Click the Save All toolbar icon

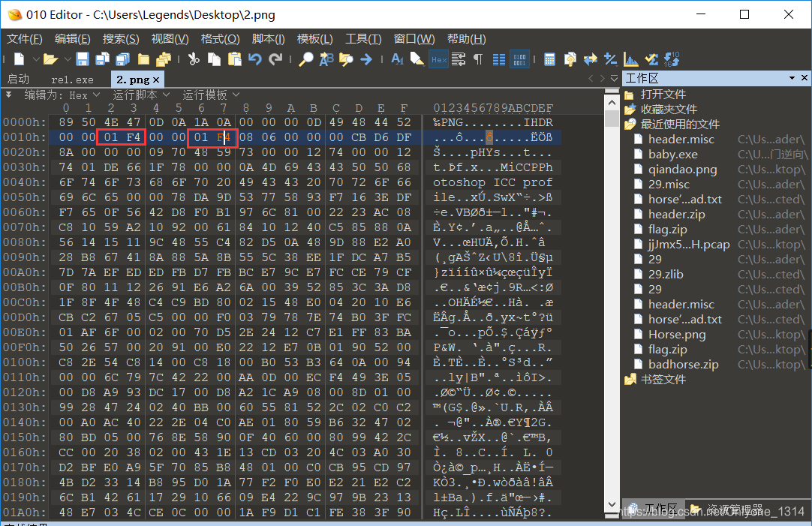[x=123, y=59]
